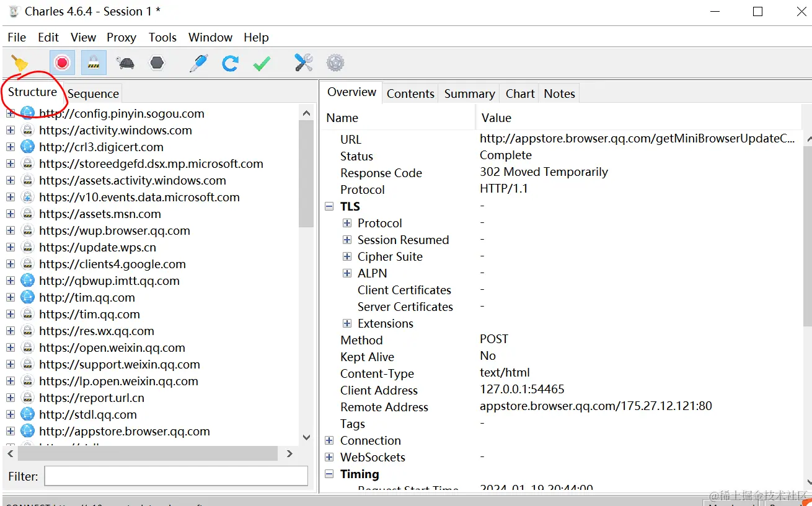Click the lock icon of open.weixin.qq.com
Viewport: 812px width, 506px height.
[x=27, y=347]
